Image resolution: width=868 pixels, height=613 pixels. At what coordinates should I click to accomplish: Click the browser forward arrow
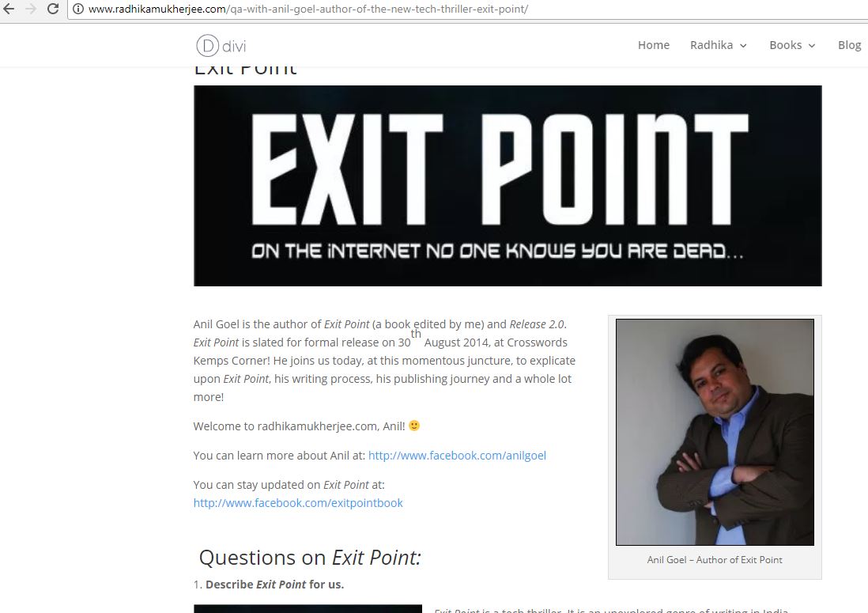(x=31, y=9)
